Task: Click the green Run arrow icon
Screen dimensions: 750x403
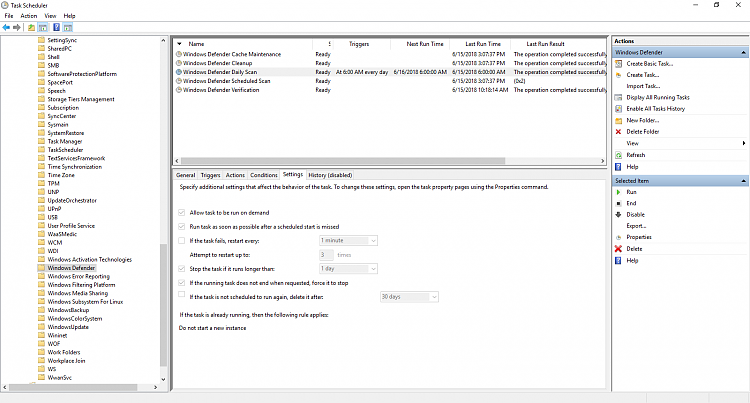Action: (x=618, y=192)
